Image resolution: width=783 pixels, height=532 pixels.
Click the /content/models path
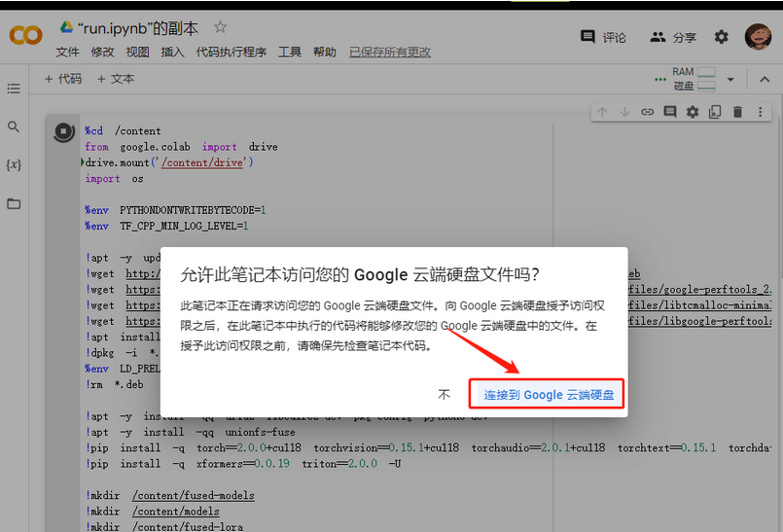(176, 512)
